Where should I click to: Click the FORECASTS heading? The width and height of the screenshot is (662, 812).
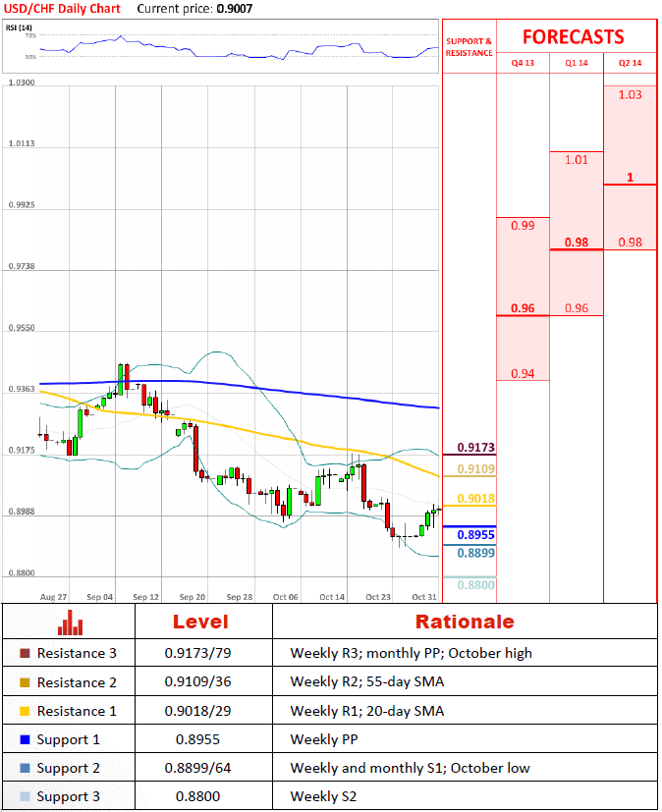pos(573,37)
